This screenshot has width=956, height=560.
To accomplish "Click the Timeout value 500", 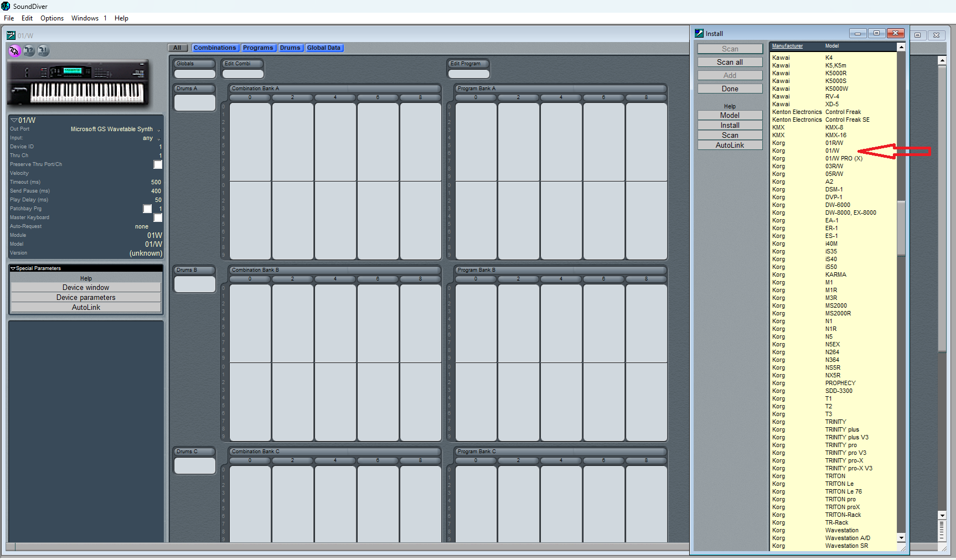I will point(156,182).
